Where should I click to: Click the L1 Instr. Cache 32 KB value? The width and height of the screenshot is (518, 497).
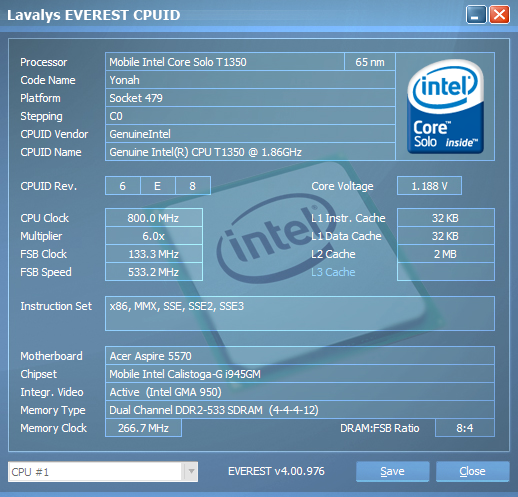click(446, 218)
